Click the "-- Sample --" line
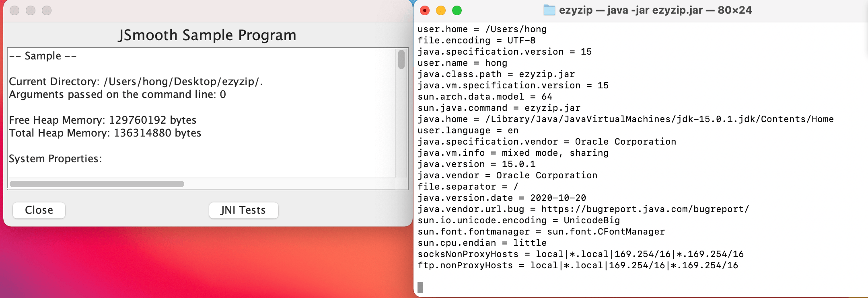The width and height of the screenshot is (868, 298). coord(43,56)
